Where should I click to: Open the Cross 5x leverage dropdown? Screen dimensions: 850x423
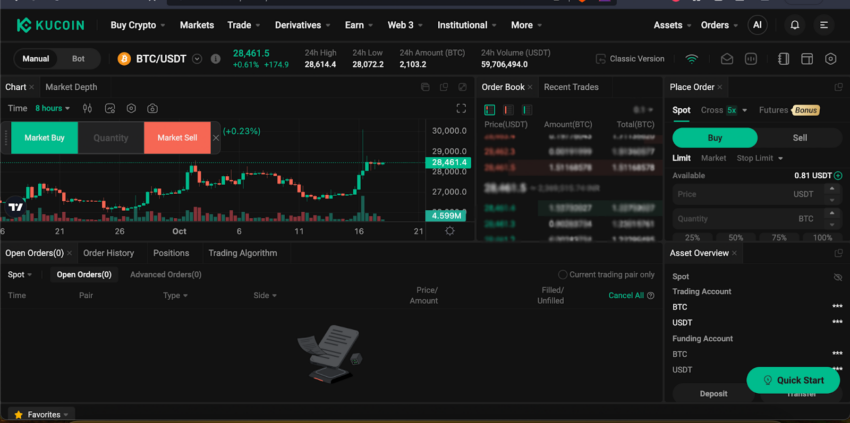[x=724, y=110]
